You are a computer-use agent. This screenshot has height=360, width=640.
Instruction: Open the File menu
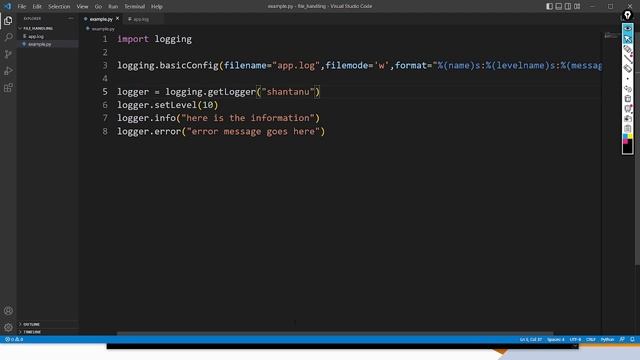tap(22, 7)
